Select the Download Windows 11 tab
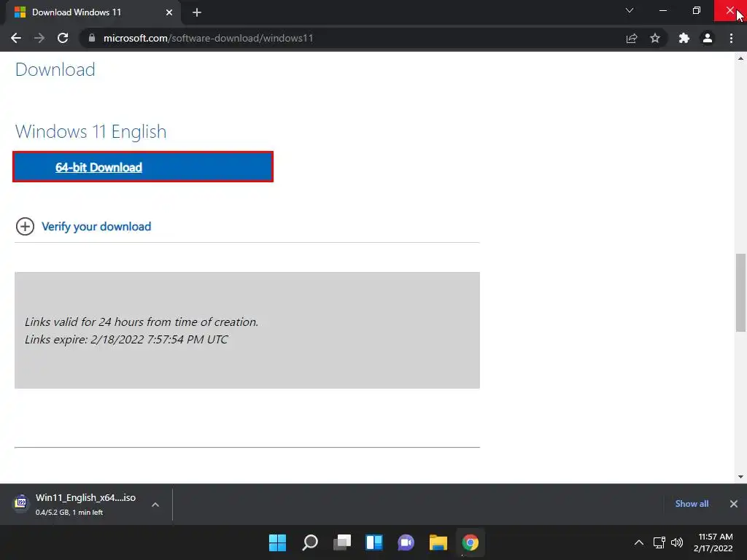 (x=93, y=12)
